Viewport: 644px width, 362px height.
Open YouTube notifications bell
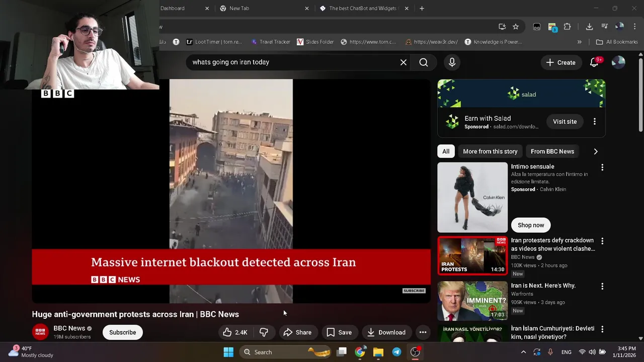(x=594, y=62)
